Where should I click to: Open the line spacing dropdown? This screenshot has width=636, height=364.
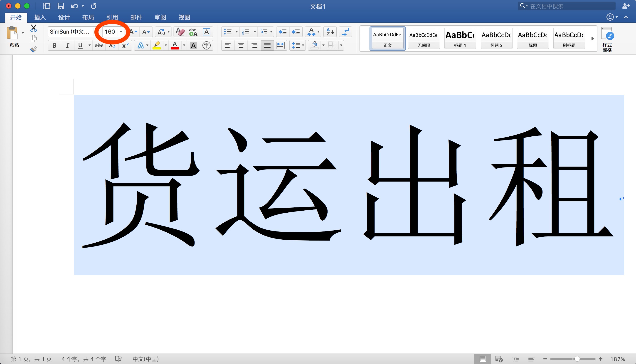tap(303, 45)
